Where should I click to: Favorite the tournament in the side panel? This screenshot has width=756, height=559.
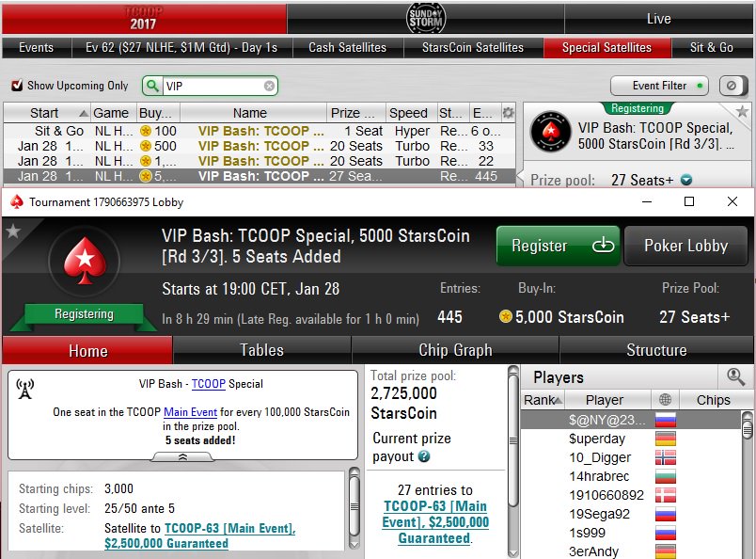(742, 112)
